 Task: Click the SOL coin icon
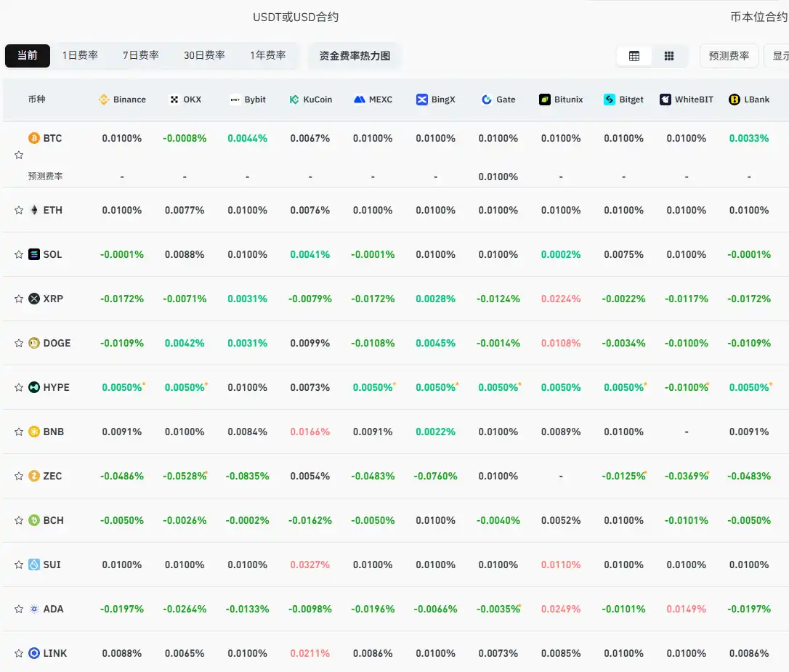33,254
